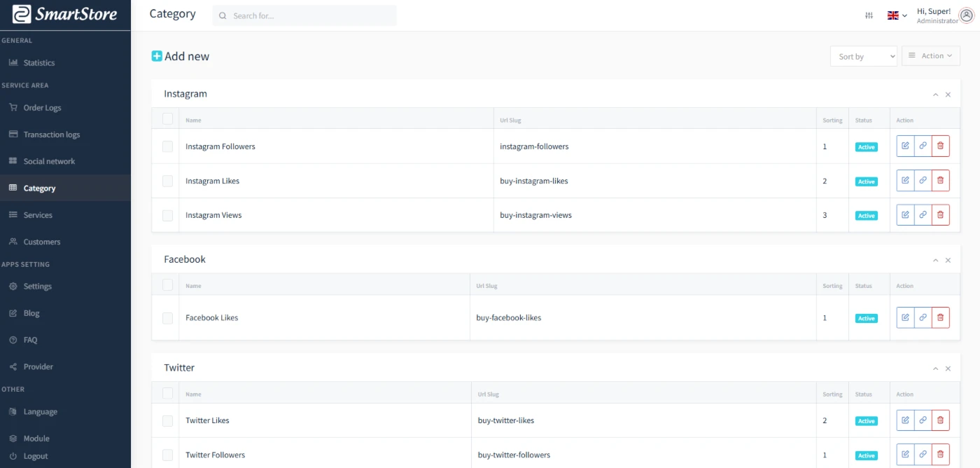Go to Customers page
Viewport: 980px width, 468px height.
click(65, 242)
